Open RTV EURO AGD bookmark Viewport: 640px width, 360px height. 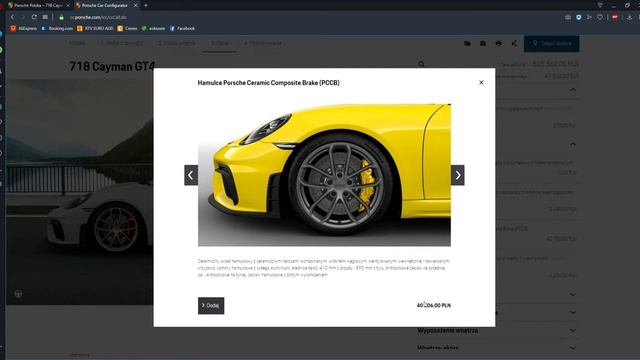[95, 29]
